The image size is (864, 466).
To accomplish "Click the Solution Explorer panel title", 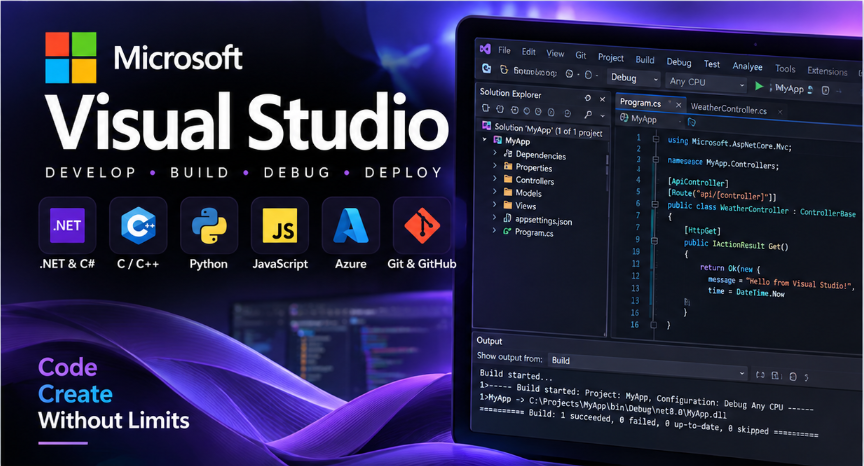I will pos(510,93).
